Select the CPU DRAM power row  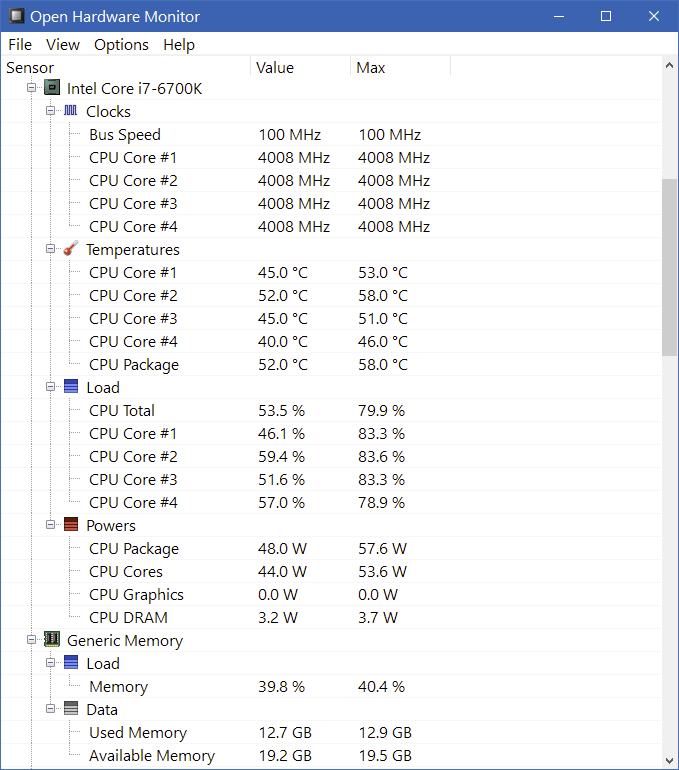coord(331,617)
